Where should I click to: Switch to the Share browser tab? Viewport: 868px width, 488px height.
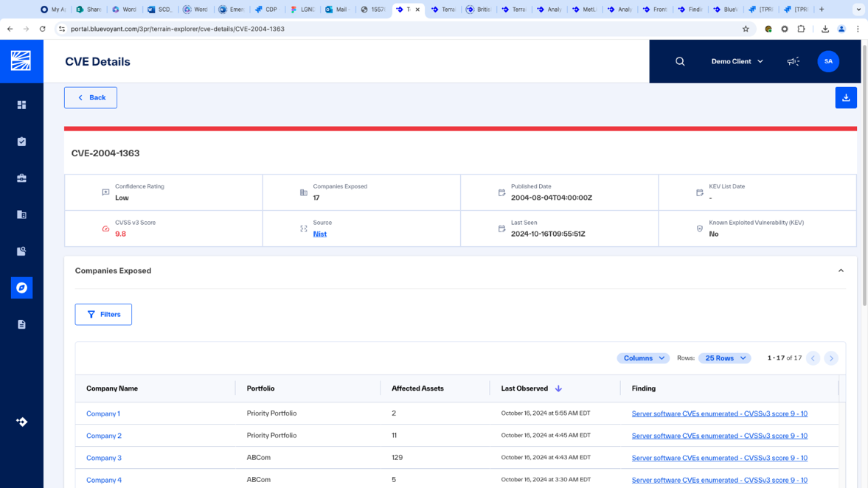pos(88,10)
